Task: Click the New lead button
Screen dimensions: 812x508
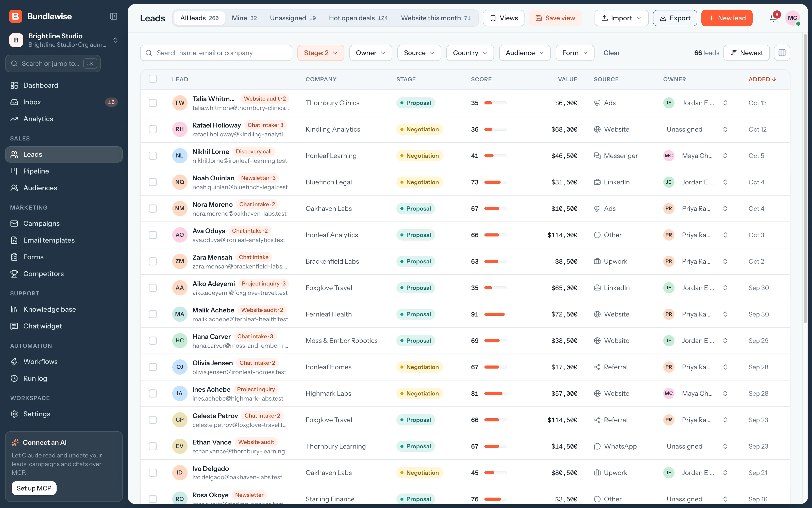Action: pos(727,18)
